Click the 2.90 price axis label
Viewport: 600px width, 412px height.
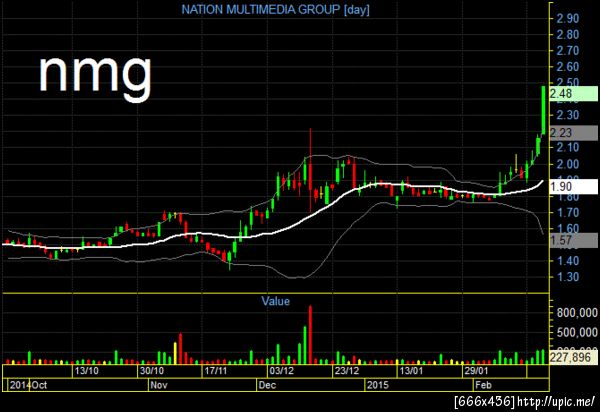point(567,18)
